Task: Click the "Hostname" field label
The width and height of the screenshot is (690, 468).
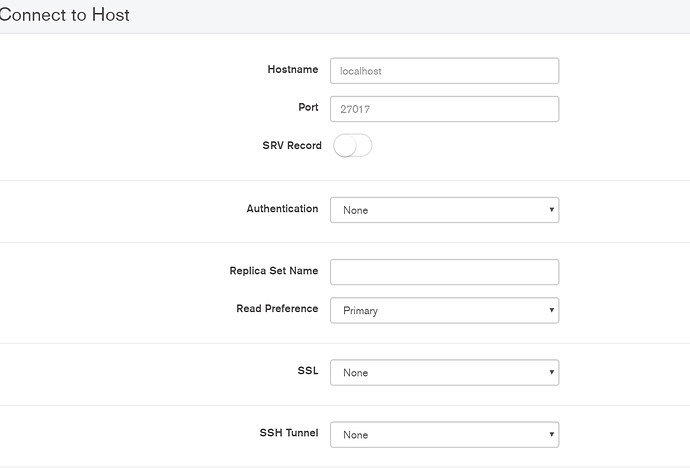Action: (x=292, y=70)
